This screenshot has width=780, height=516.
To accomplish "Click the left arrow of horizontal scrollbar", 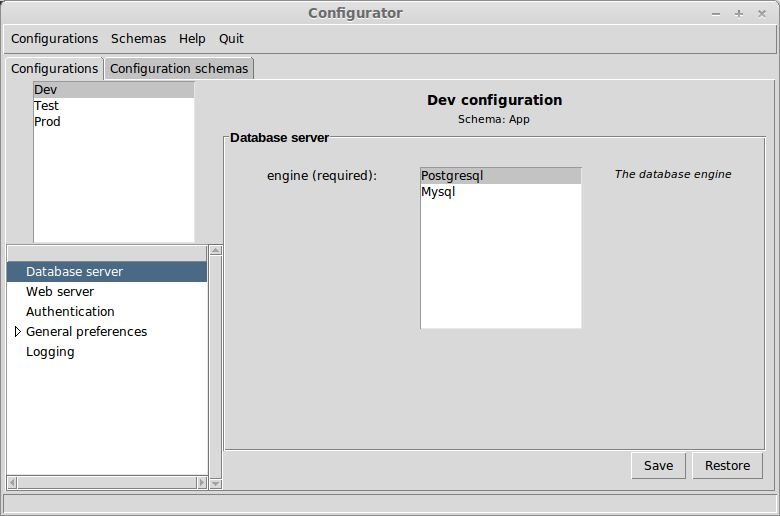I will (x=12, y=482).
